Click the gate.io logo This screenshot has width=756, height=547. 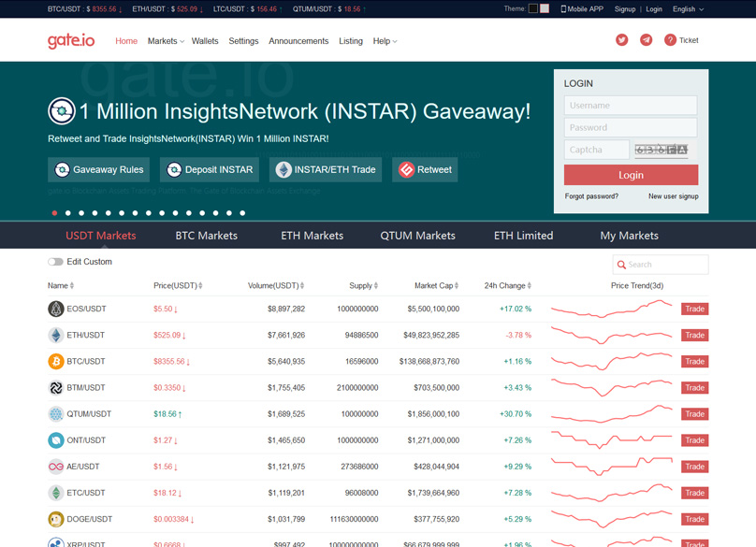pyautogui.click(x=71, y=41)
